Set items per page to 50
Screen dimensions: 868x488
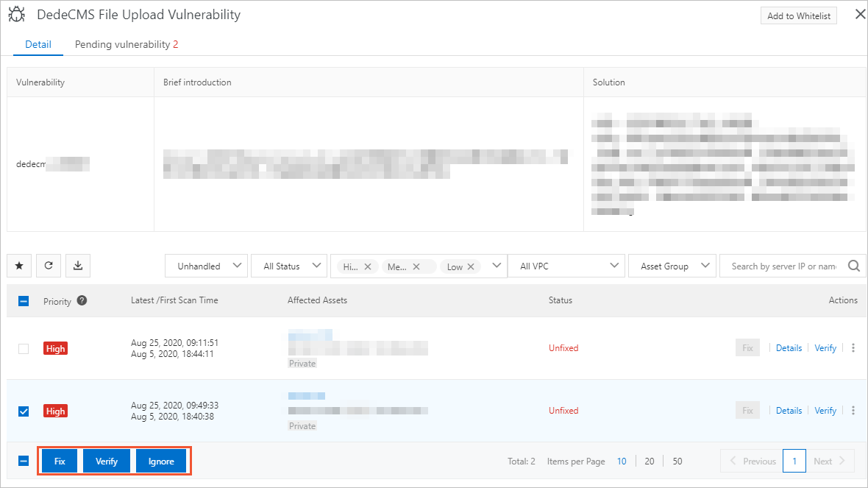(x=677, y=461)
